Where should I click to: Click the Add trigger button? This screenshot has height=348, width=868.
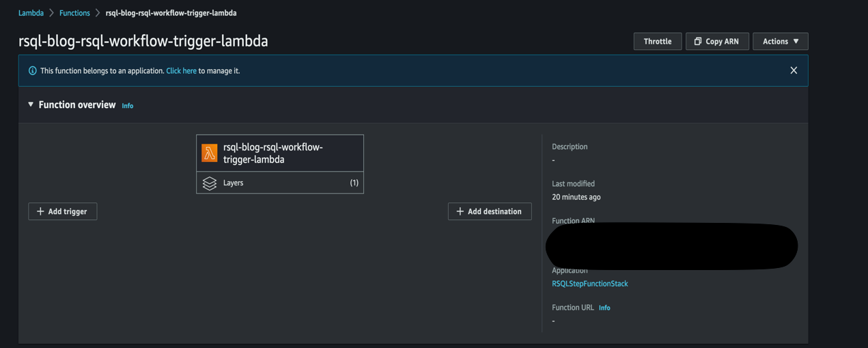click(x=63, y=211)
